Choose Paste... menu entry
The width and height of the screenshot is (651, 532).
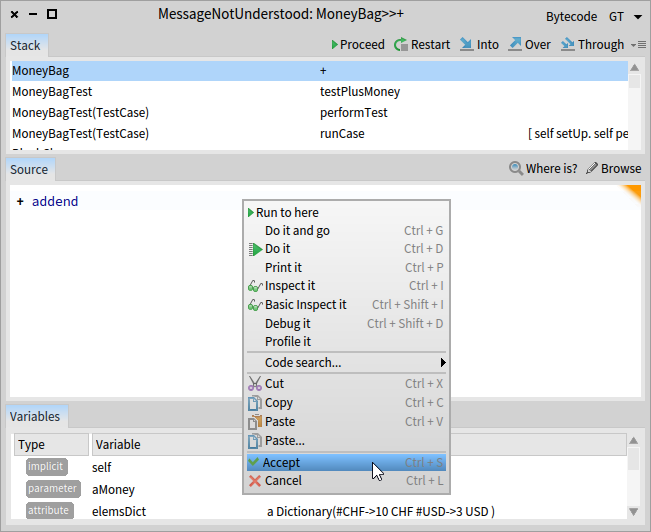(346, 441)
